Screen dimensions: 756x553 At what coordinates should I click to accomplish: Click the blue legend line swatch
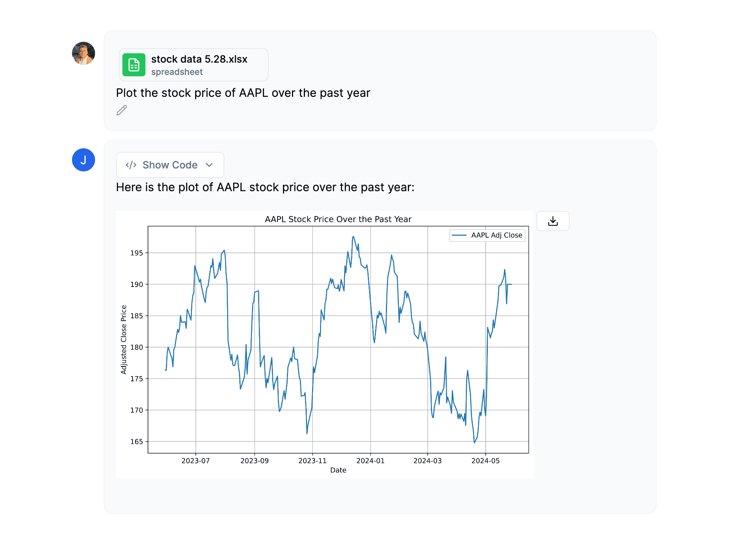459,235
